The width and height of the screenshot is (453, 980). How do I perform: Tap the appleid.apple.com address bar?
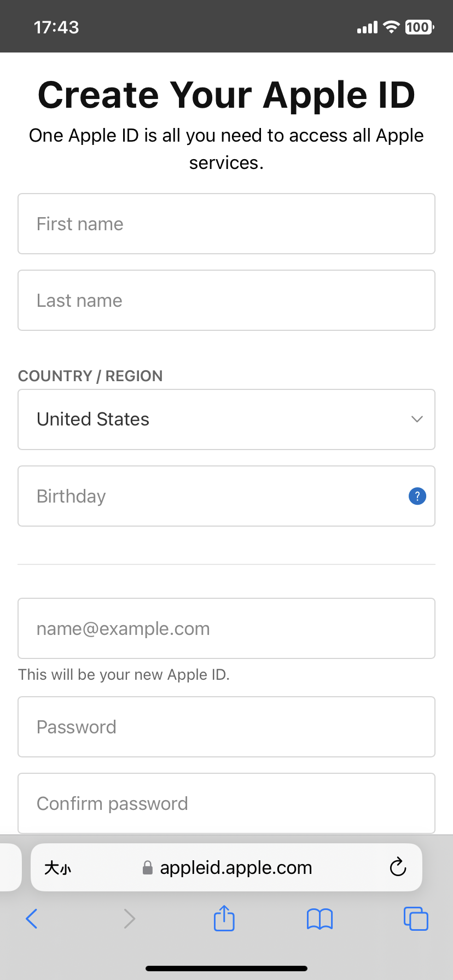(236, 867)
